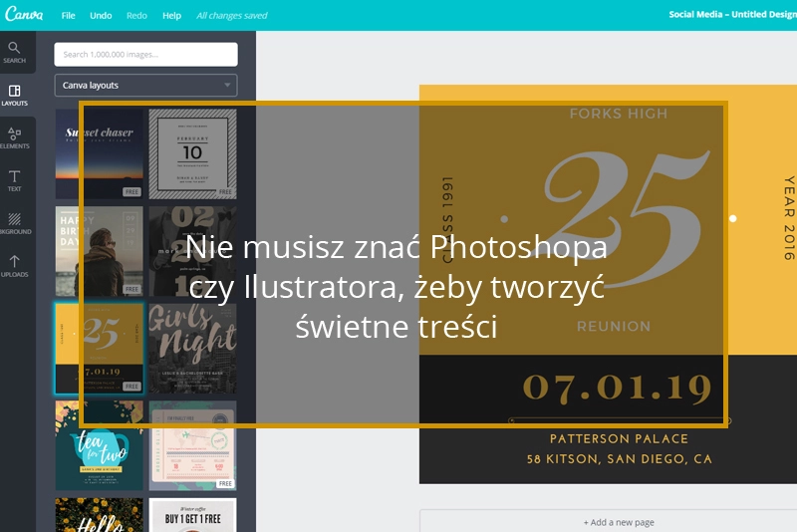Open the Elements sidebar tab
The height and width of the screenshot is (532, 797).
point(14,137)
